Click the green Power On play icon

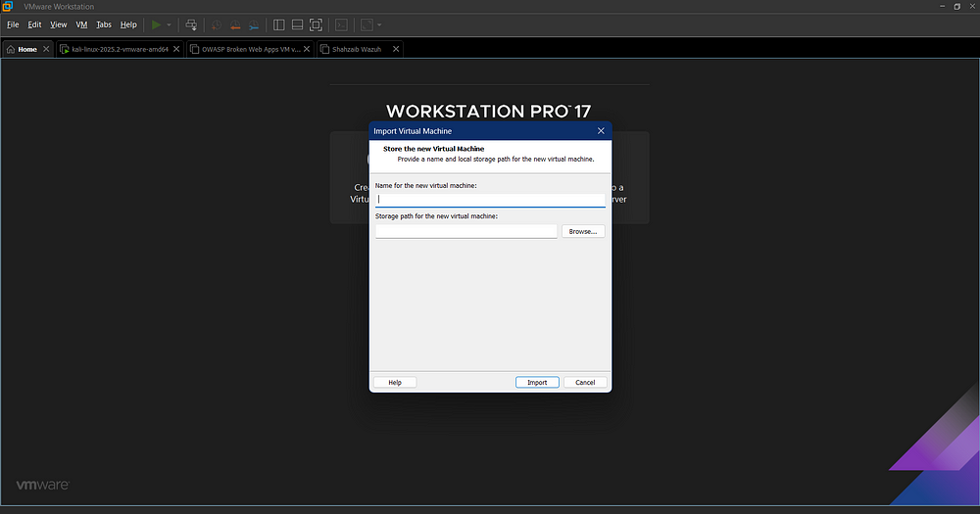(x=156, y=25)
